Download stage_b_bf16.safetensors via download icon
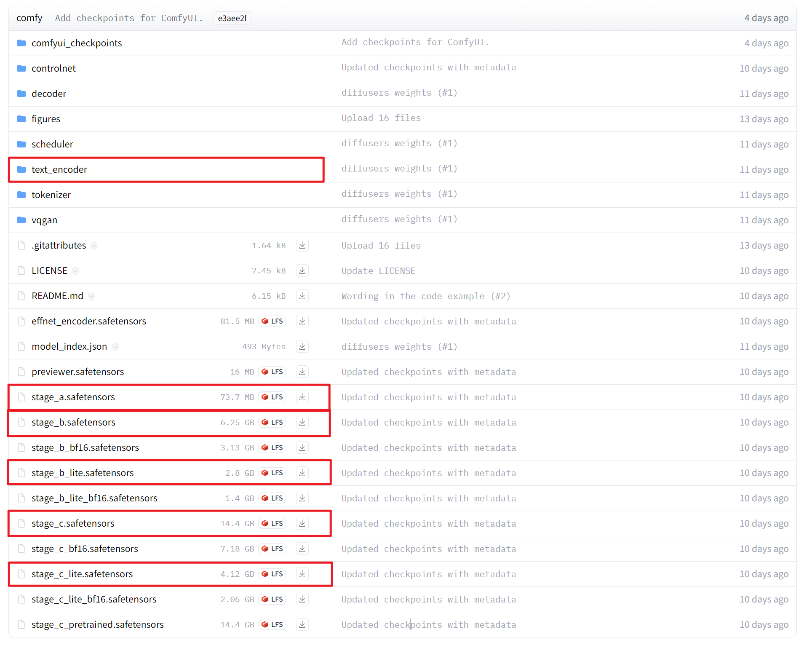 pyautogui.click(x=302, y=447)
